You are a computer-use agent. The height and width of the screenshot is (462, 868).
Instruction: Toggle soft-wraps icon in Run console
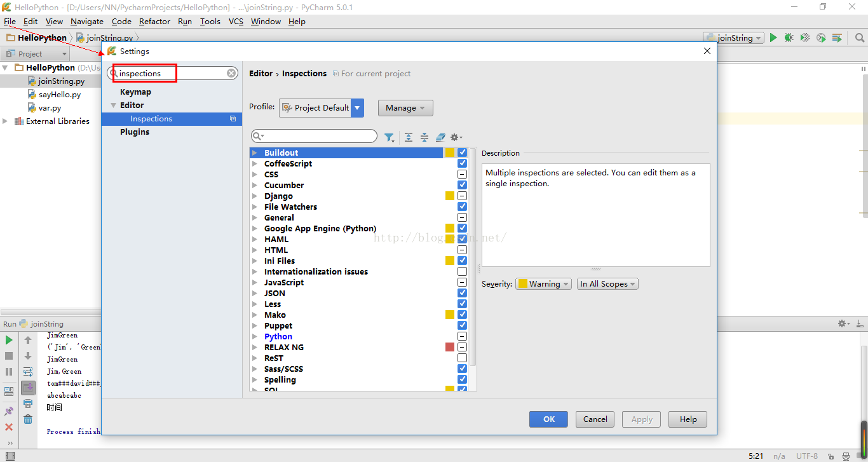tap(28, 372)
